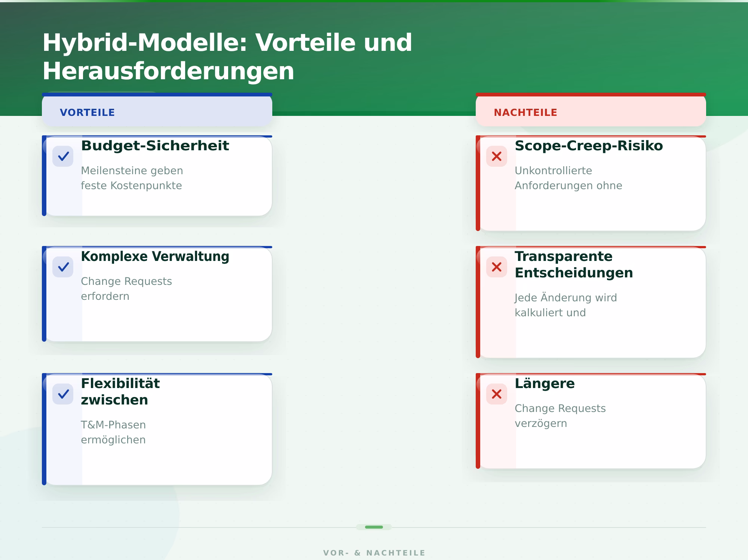Click the slide title Hybrid-Modelle: Vorteile und Herausforderungen

pos(227,56)
